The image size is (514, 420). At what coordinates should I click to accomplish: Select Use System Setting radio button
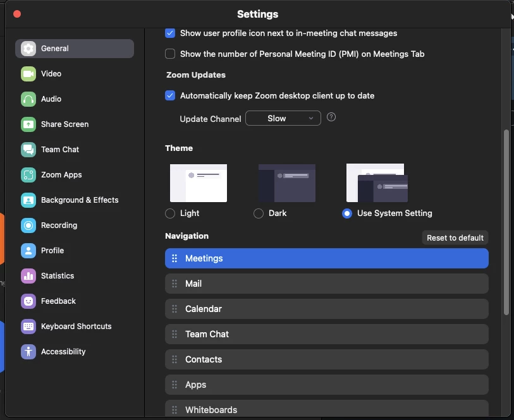[347, 213]
